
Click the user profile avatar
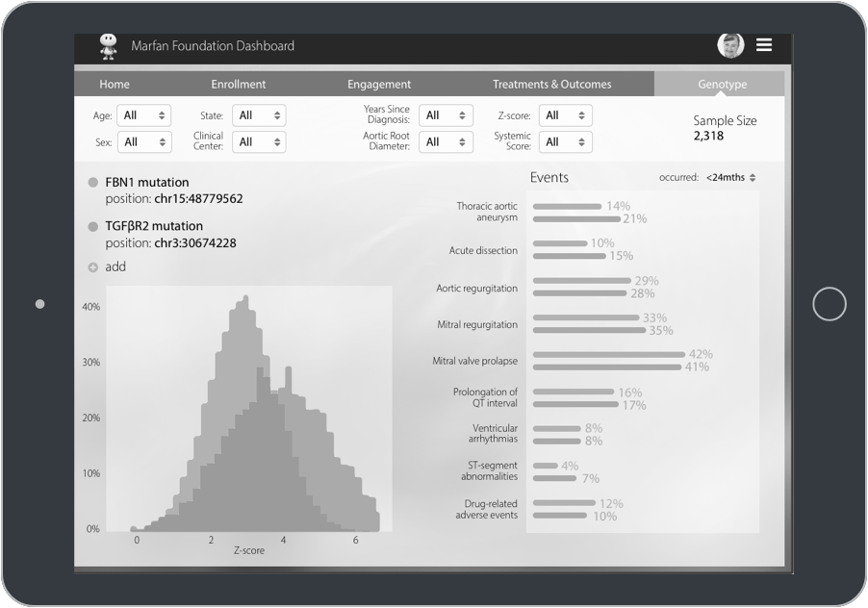(730, 45)
